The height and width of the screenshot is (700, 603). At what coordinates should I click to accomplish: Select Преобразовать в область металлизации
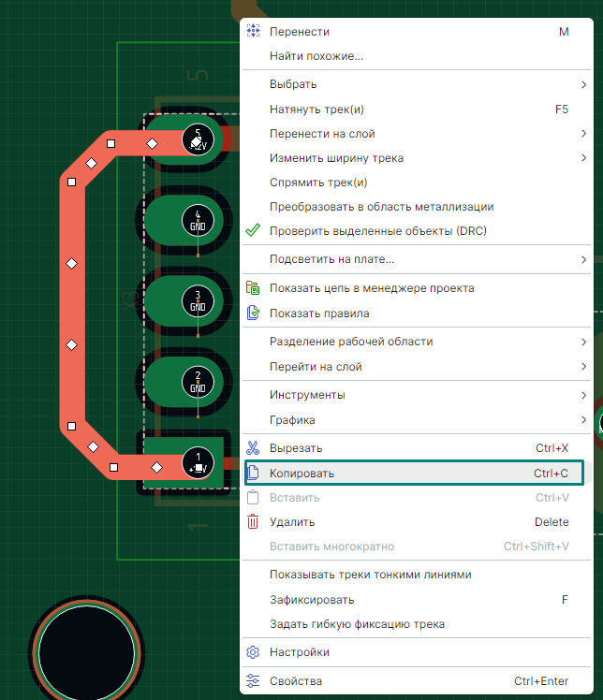point(381,207)
